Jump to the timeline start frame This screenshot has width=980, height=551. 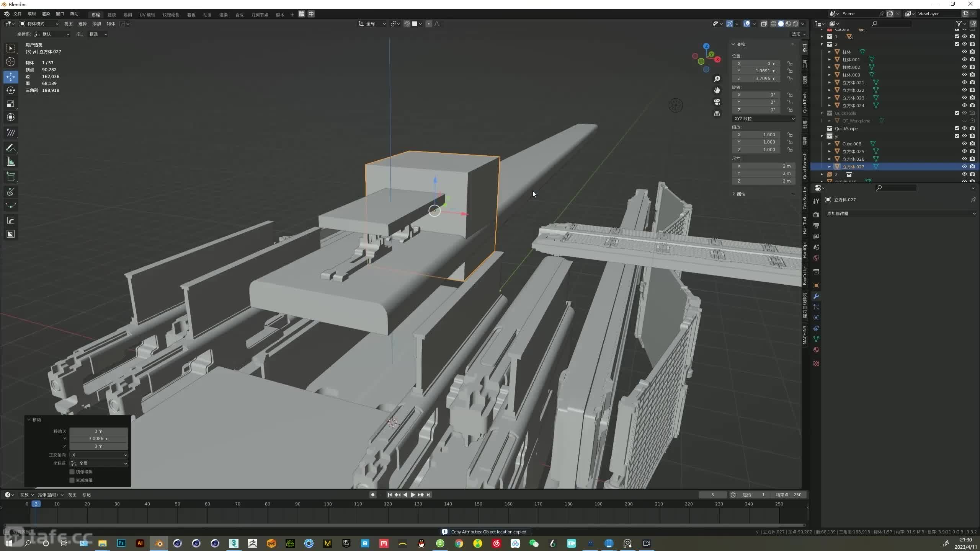point(390,495)
